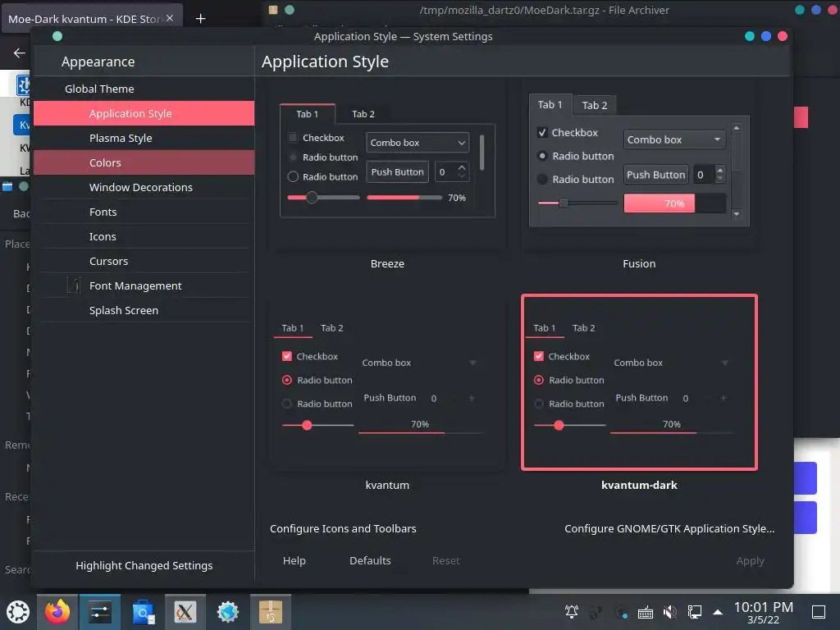Viewport: 840px width, 630px height.
Task: Click slider handle in Breeze preview
Action: coord(312,198)
